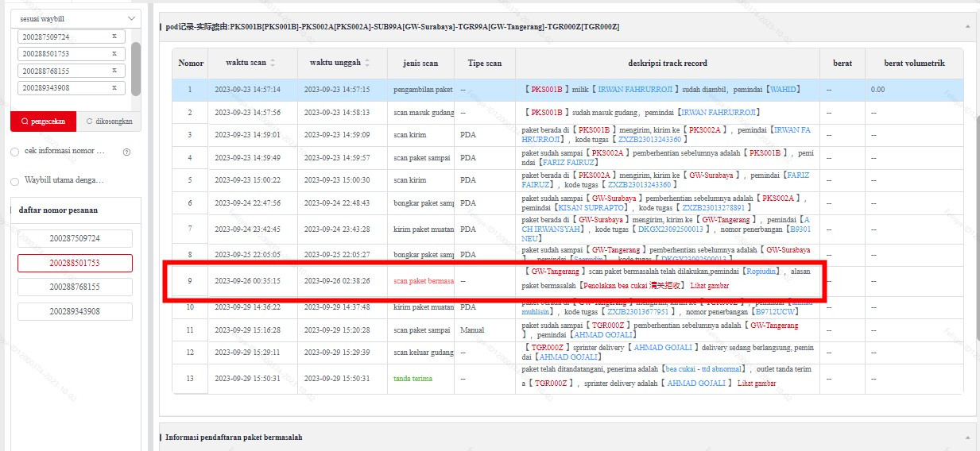The width and height of the screenshot is (980, 451).
Task: Click tanda terima in row 13
Action: [413, 379]
